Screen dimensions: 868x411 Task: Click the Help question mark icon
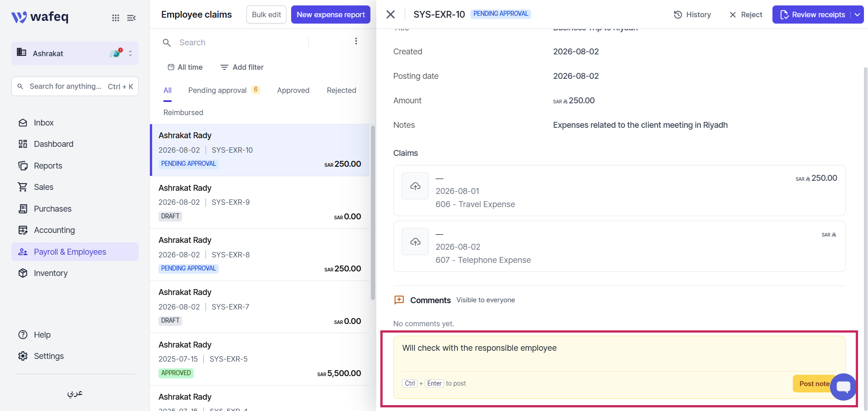[x=23, y=335]
